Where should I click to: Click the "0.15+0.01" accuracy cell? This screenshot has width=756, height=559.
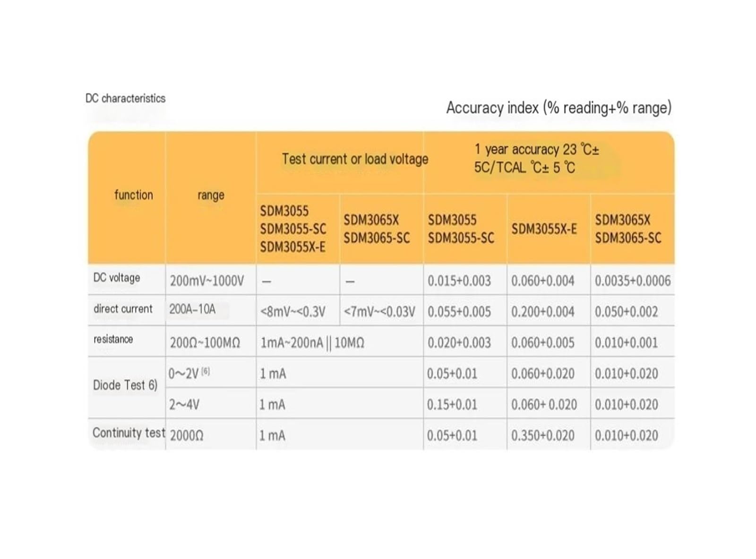pyautogui.click(x=452, y=405)
